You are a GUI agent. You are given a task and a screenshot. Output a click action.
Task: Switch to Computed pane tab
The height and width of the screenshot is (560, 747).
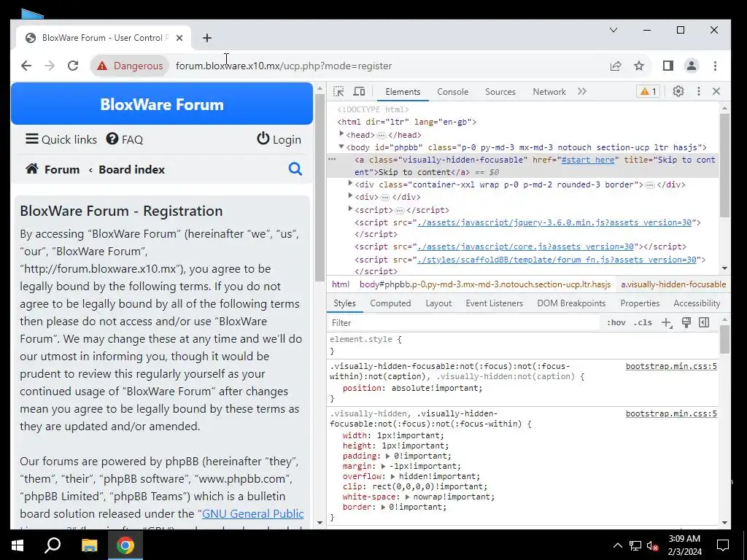tap(390, 303)
